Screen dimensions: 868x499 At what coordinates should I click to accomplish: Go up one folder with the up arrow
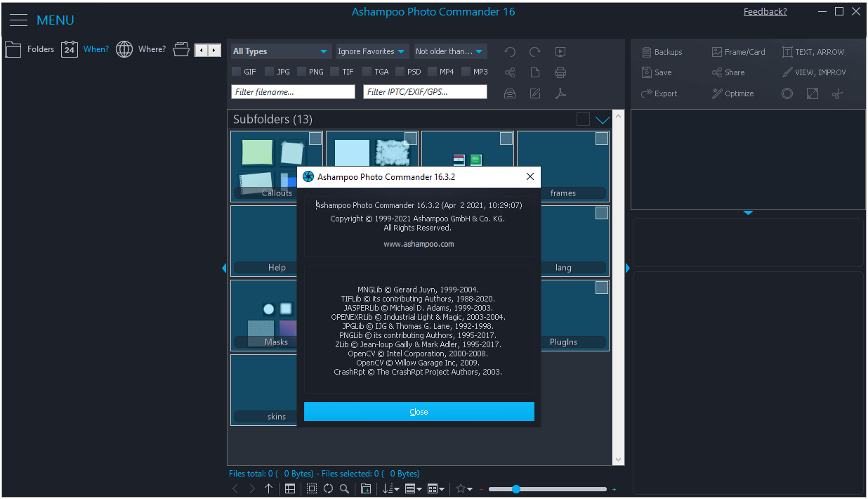[269, 488]
